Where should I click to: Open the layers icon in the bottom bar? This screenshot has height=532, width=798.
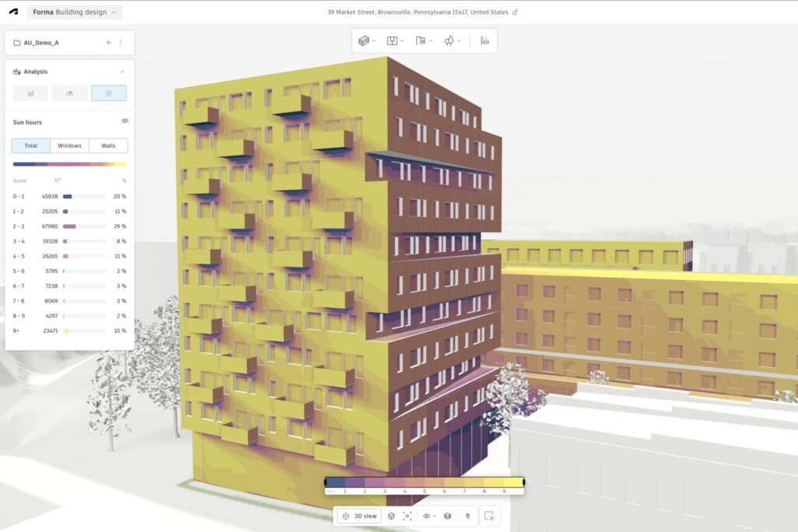tap(447, 516)
